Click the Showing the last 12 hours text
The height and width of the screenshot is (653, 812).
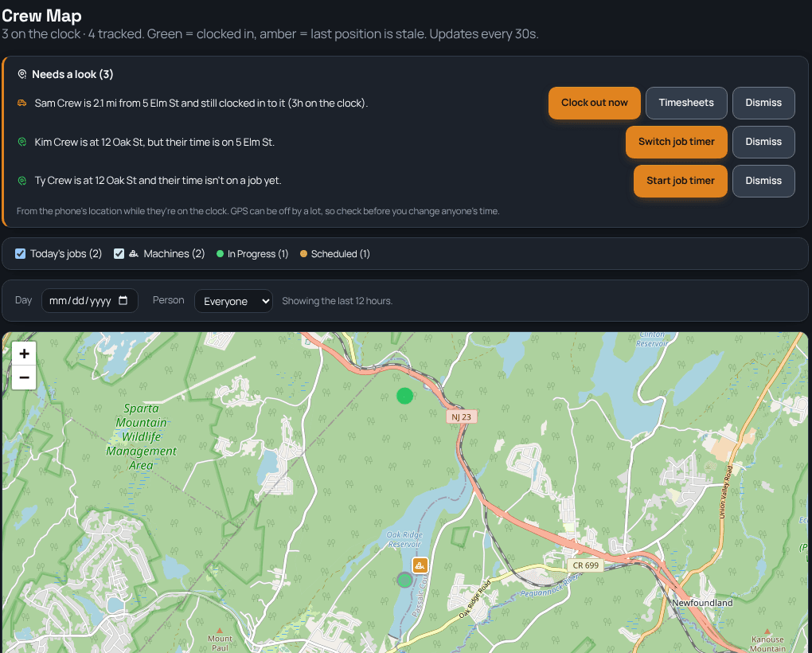point(337,301)
